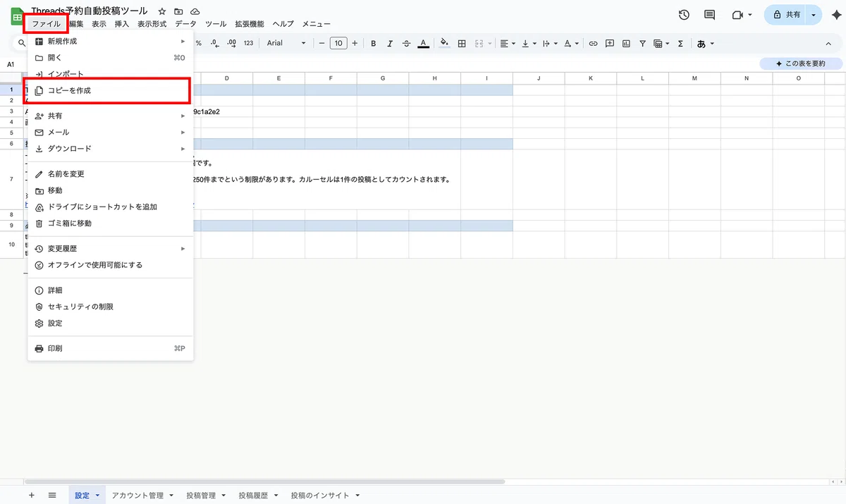Apply percent format from toolbar
The image size is (846, 504).
(199, 43)
